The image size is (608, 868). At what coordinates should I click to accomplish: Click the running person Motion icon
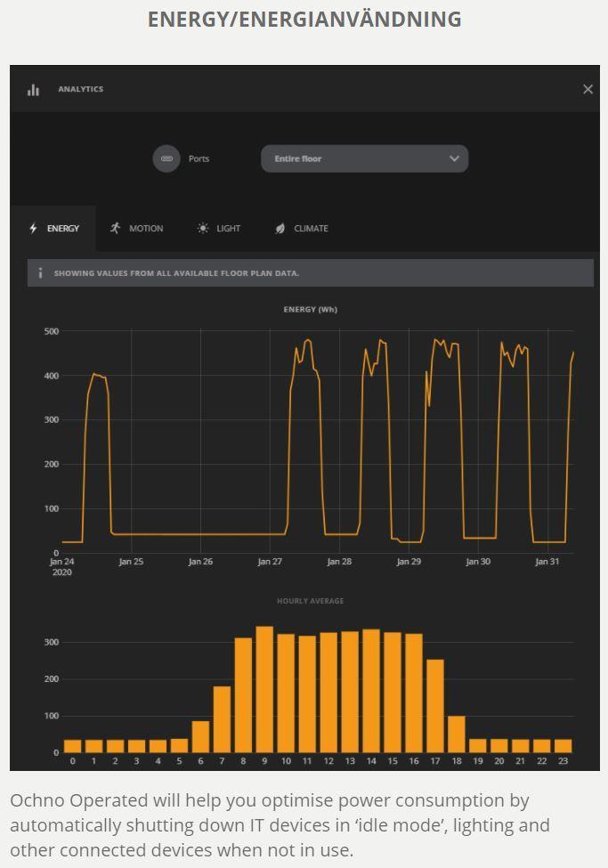[115, 229]
